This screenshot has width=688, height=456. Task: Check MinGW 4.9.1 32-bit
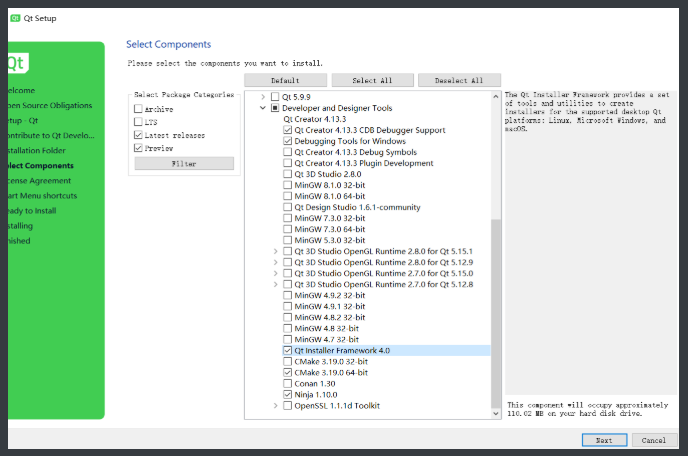point(287,306)
